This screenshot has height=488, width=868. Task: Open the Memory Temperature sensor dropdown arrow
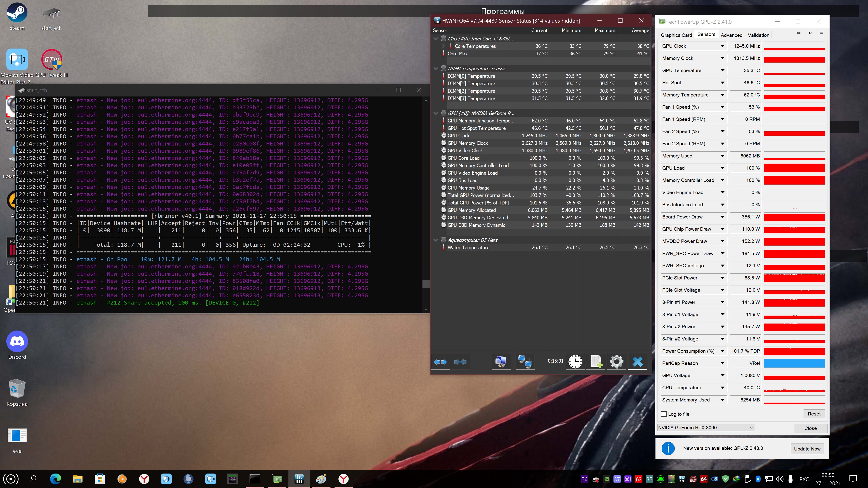point(722,95)
